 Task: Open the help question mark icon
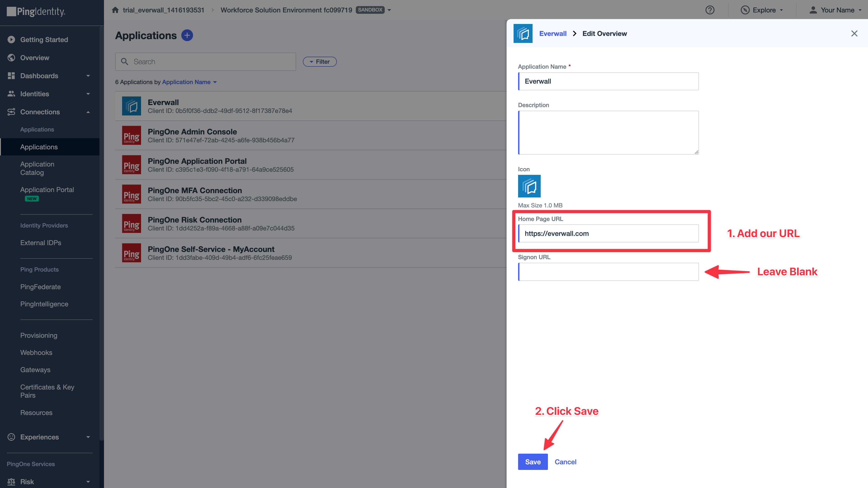coord(710,10)
